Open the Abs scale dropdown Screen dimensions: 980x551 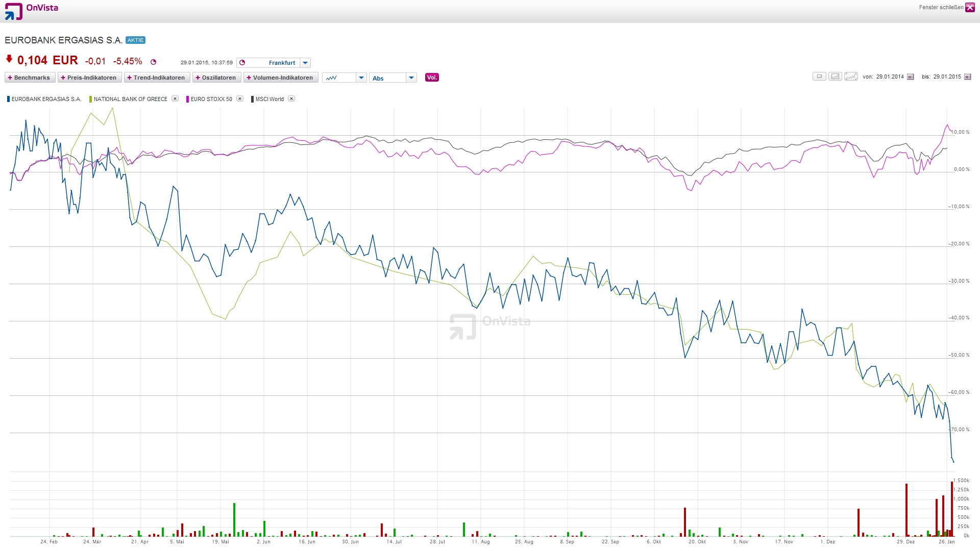[x=411, y=78]
